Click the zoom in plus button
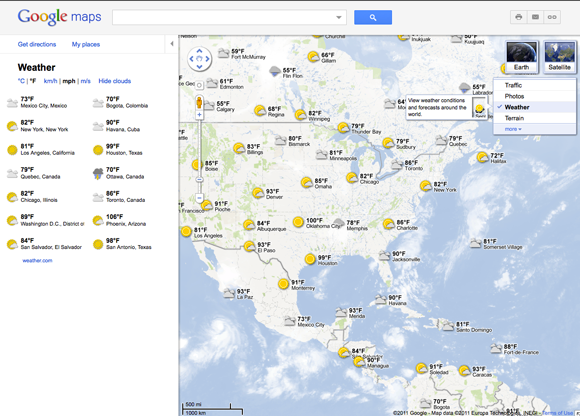This screenshot has height=416, width=580. (199, 115)
